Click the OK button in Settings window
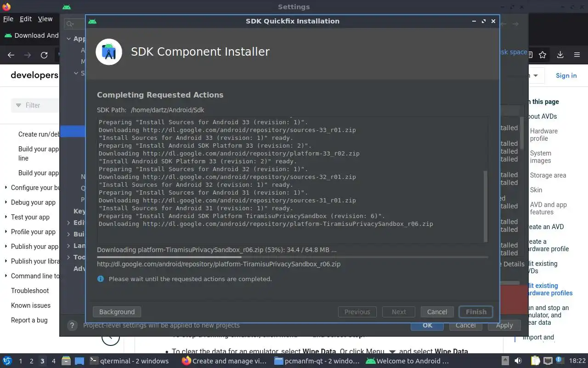The image size is (588, 368). (x=427, y=325)
